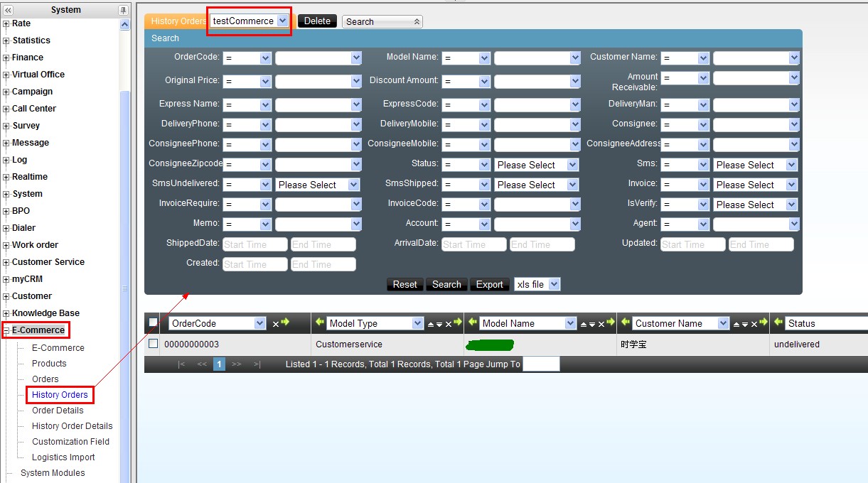868x483 pixels.
Task: Select the checkbox for order 00000000003
Action: coord(153,344)
